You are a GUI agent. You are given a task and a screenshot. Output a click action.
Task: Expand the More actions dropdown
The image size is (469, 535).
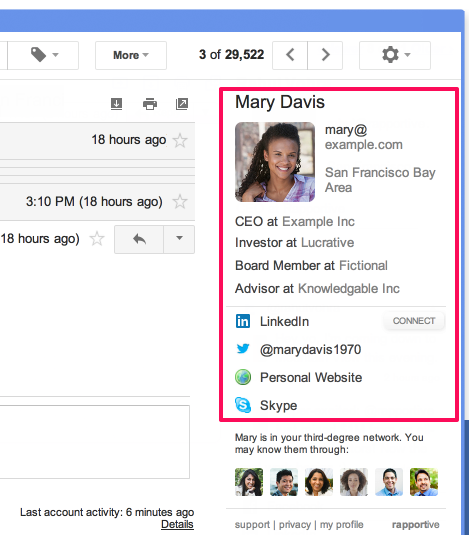pyautogui.click(x=131, y=55)
